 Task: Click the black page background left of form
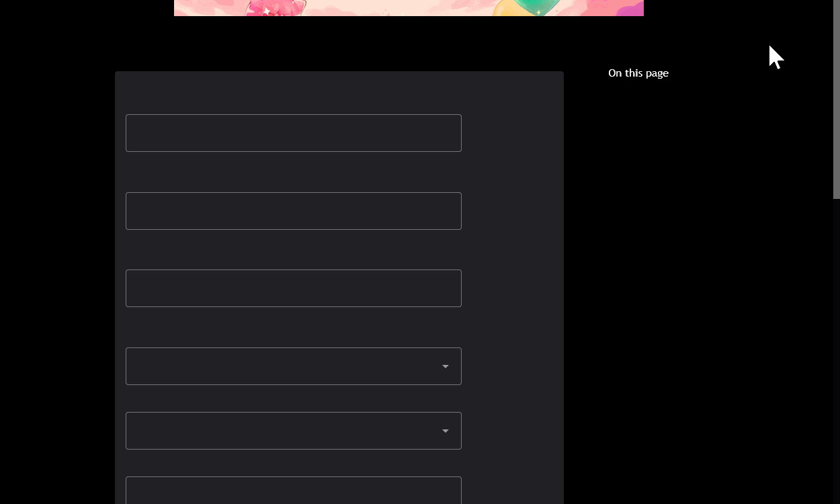(x=57, y=269)
